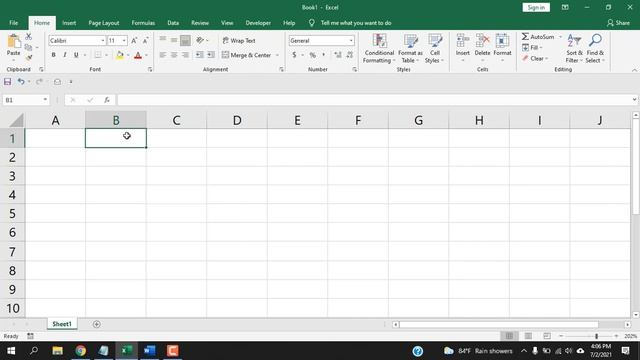Image resolution: width=640 pixels, height=360 pixels.
Task: Open Find & Select menu
Action: click(595, 49)
